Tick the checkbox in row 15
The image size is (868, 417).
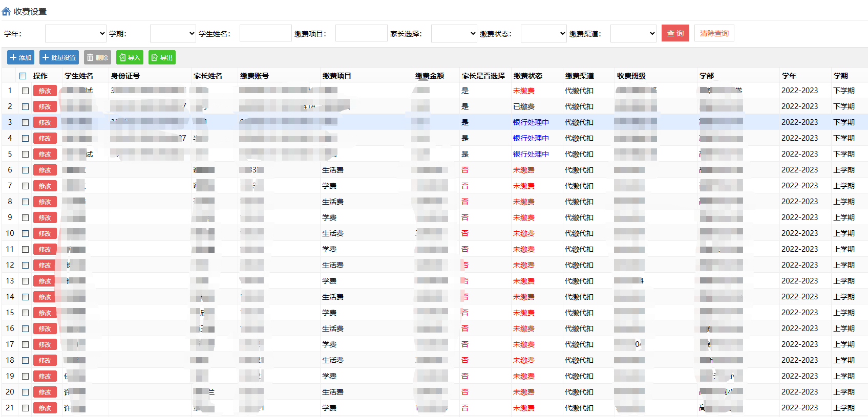click(25, 313)
